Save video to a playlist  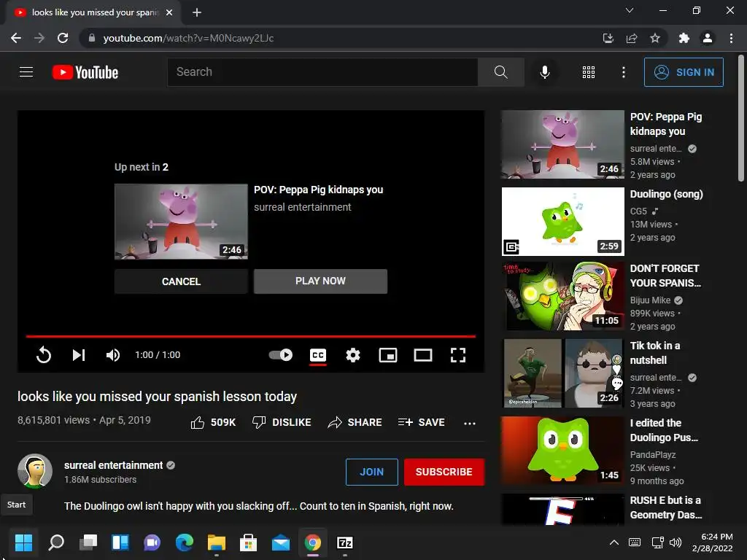click(x=422, y=422)
